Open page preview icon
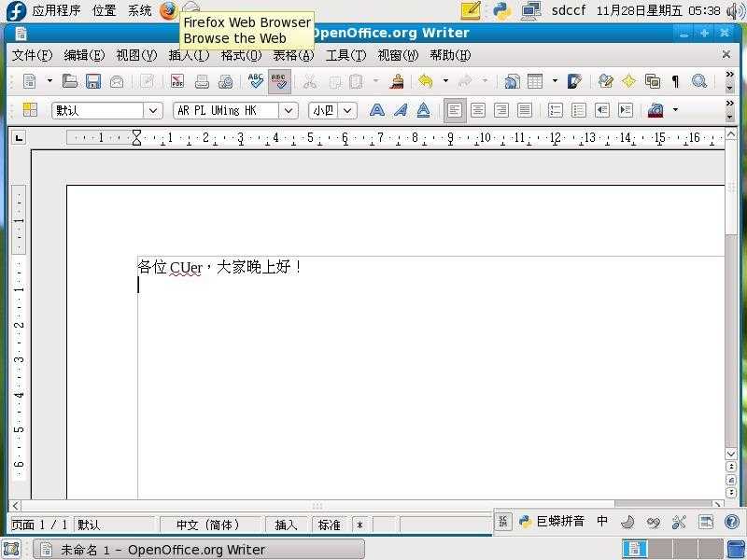The height and width of the screenshot is (560, 747). [x=225, y=81]
